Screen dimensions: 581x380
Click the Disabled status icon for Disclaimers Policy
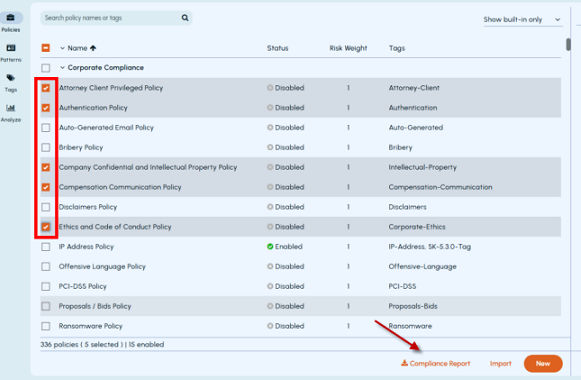click(270, 207)
